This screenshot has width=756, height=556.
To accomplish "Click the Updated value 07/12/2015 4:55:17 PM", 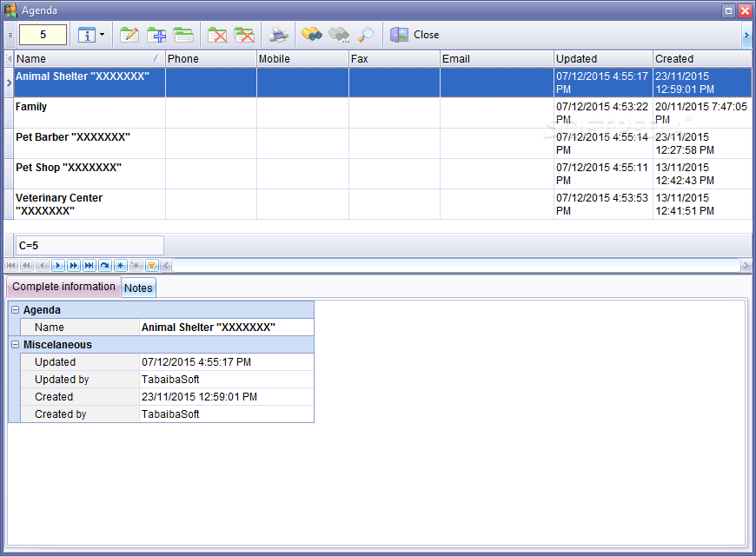I will click(227, 361).
